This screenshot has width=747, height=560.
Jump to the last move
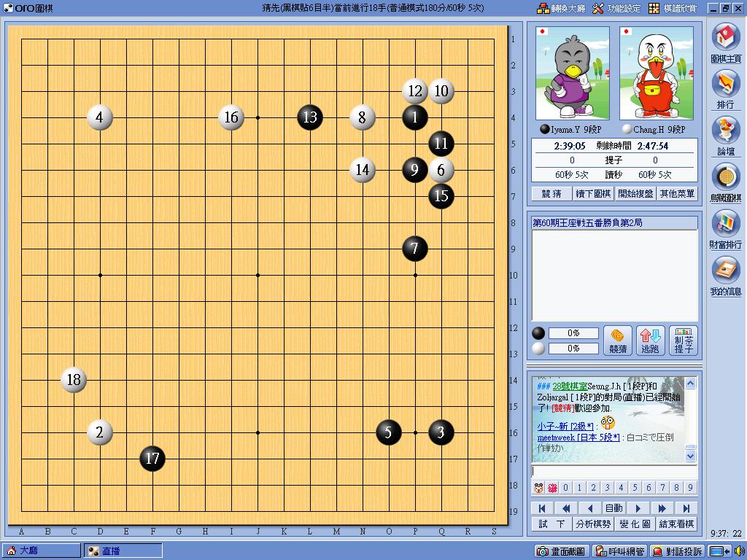(x=686, y=508)
